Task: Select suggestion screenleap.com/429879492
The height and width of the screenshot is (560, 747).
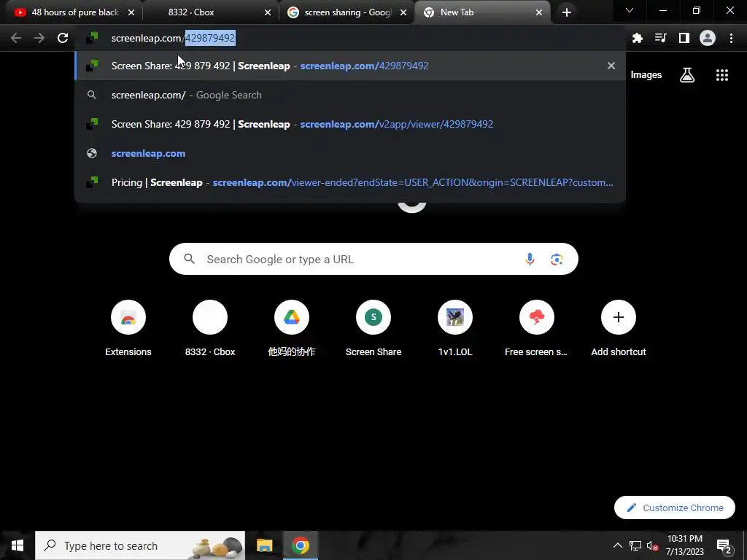Action: [x=350, y=66]
